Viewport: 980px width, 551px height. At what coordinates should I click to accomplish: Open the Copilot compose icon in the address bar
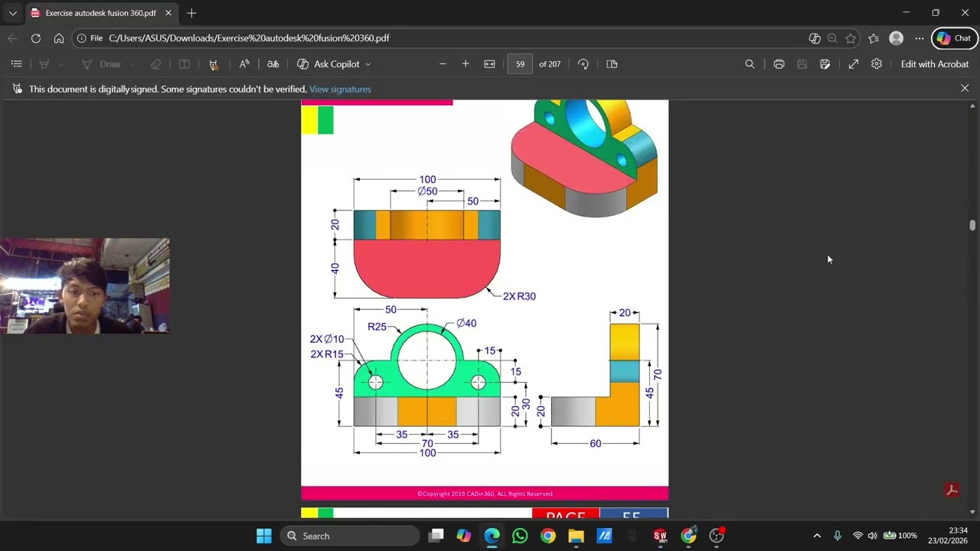(x=815, y=38)
